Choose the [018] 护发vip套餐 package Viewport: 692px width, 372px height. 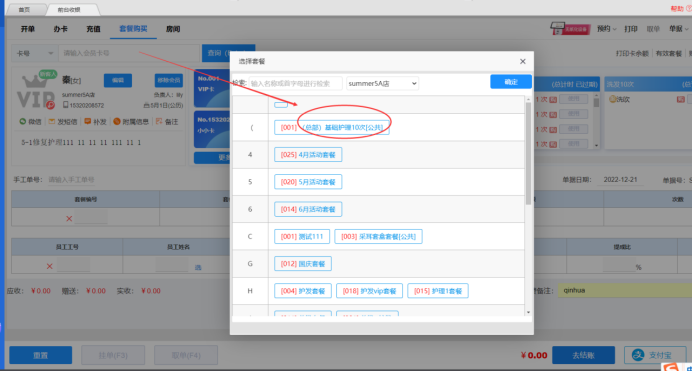pos(369,291)
